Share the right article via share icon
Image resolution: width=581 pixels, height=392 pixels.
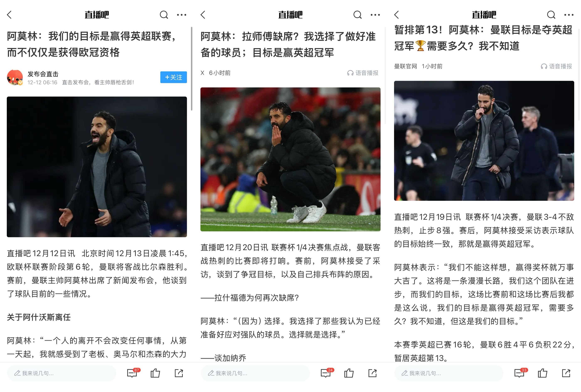pos(566,373)
